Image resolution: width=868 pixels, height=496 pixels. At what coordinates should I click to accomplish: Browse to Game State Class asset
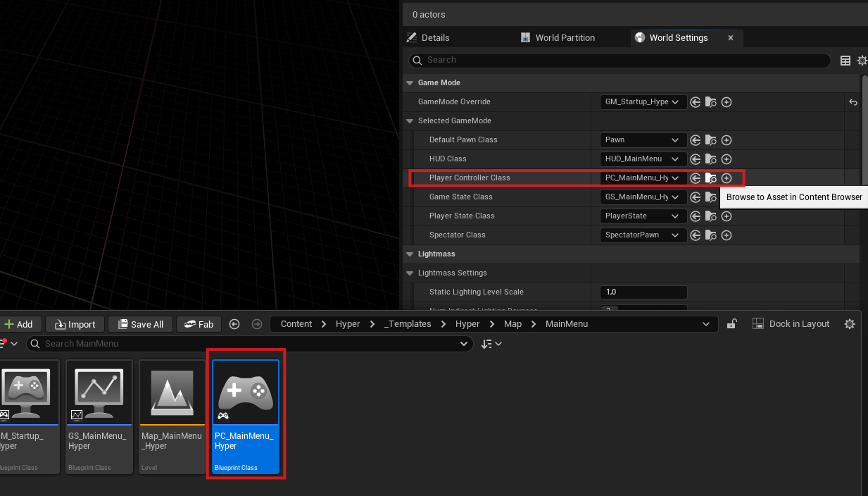[711, 197]
